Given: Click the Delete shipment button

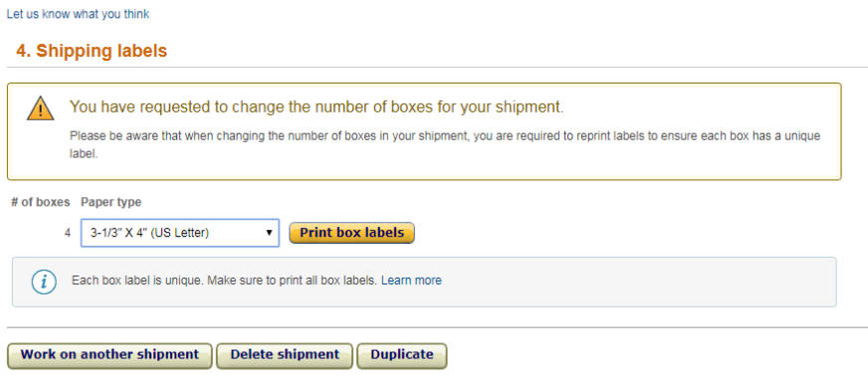Looking at the screenshot, I should 285,355.
